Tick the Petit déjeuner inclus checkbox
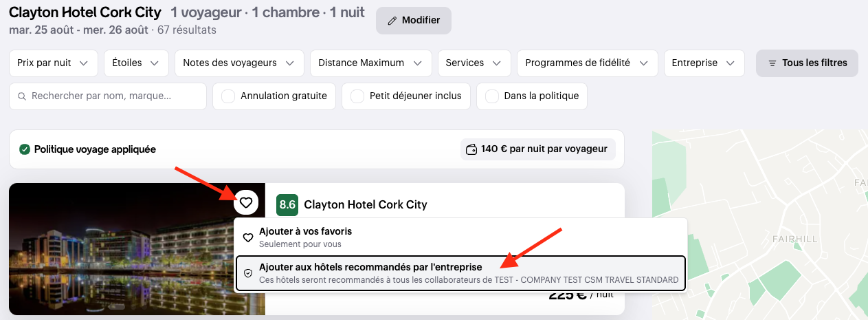 point(357,96)
